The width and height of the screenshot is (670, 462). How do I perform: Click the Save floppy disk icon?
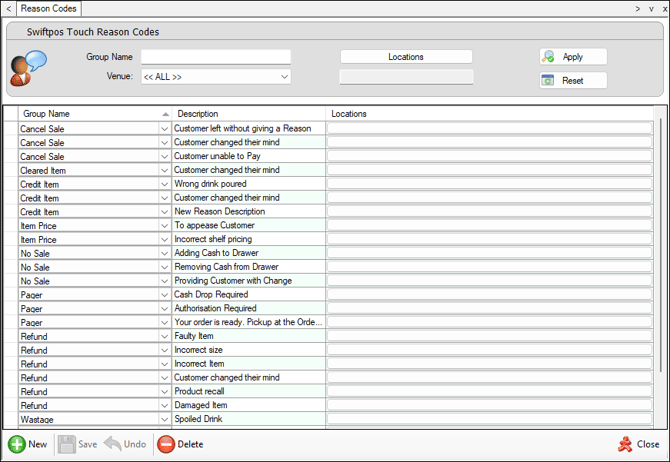click(67, 444)
